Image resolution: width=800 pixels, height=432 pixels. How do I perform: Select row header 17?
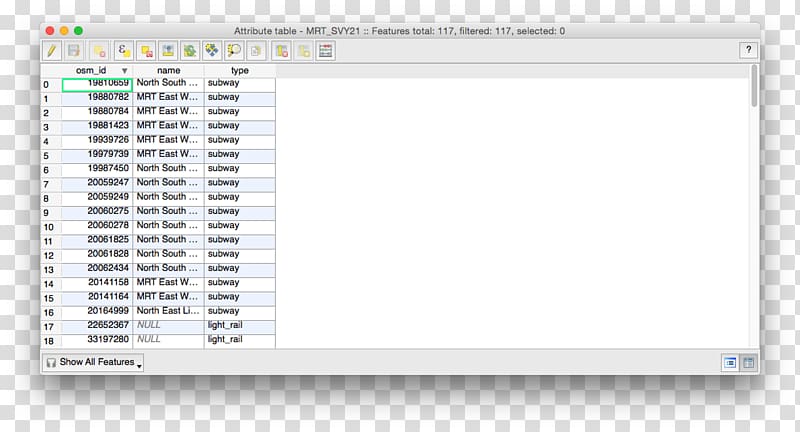click(x=52, y=327)
